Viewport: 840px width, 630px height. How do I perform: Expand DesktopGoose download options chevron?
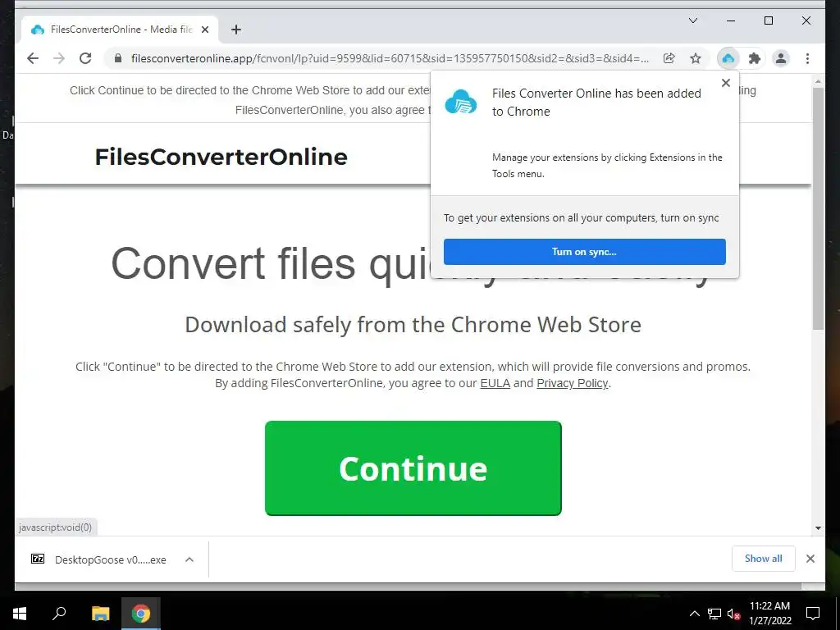(189, 559)
